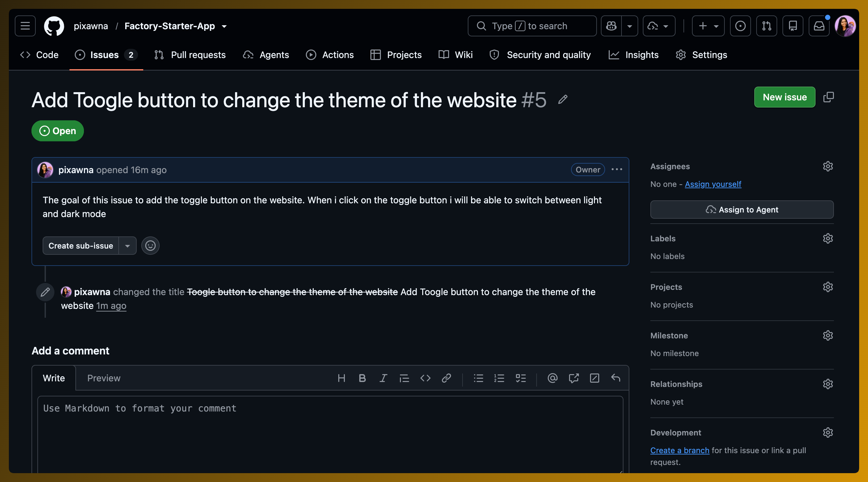
Task: Open repository Settings tab
Action: [x=701, y=55]
